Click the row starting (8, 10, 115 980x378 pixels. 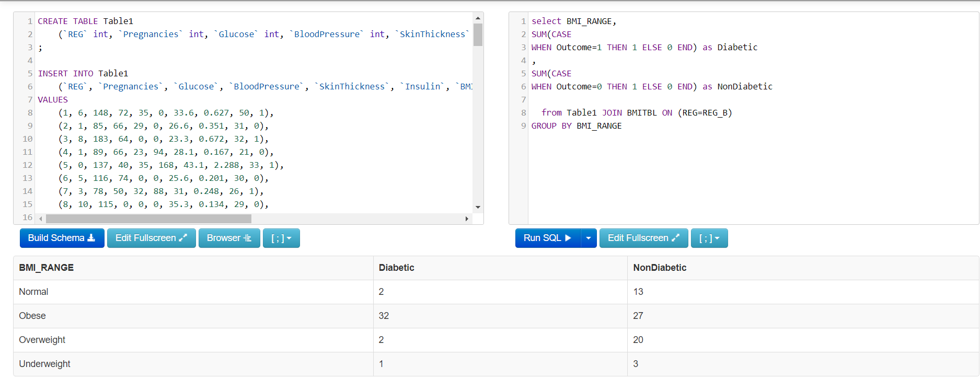click(163, 204)
